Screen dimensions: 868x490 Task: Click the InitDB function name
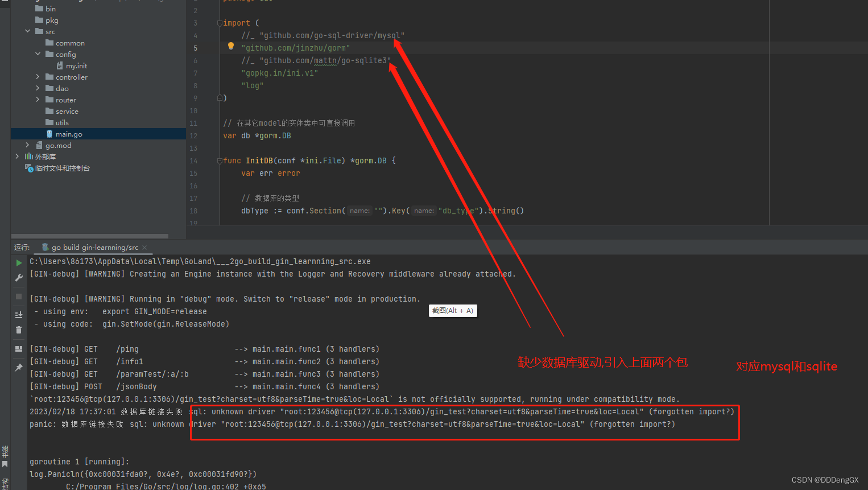pyautogui.click(x=259, y=160)
